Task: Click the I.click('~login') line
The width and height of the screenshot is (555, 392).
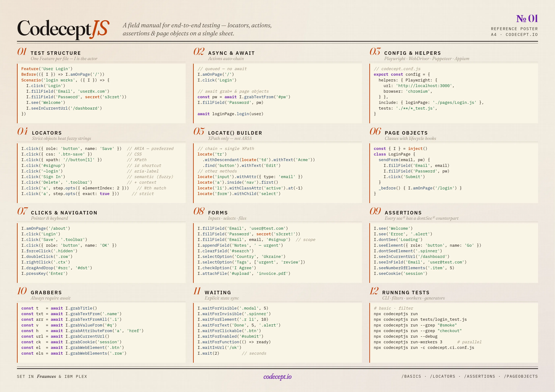Action: point(42,171)
